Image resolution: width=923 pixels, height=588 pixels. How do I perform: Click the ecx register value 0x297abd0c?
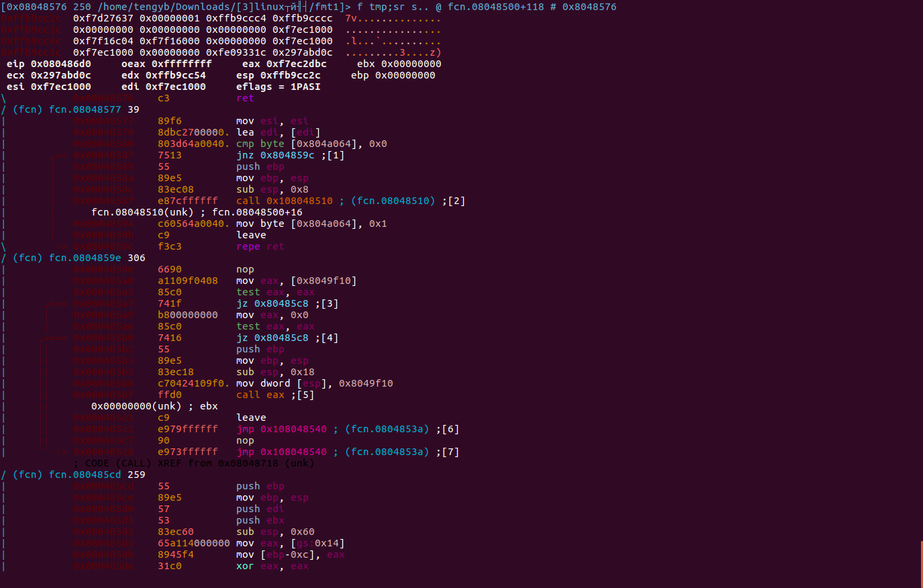(x=61, y=75)
